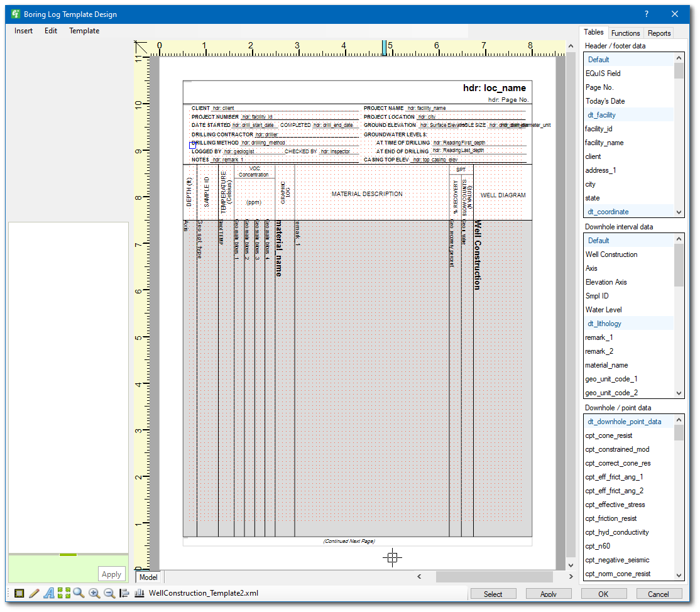Zoom out using the minus magnifier icon
This screenshot has width=700, height=612.
pos(109,593)
